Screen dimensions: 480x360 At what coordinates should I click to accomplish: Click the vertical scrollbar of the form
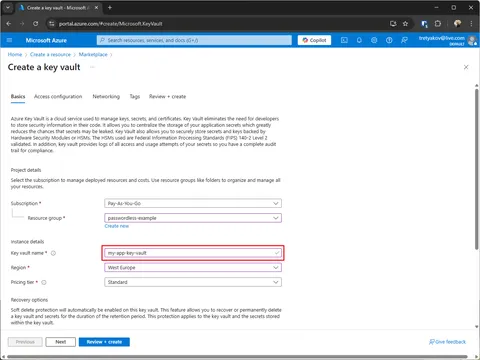coord(477,169)
